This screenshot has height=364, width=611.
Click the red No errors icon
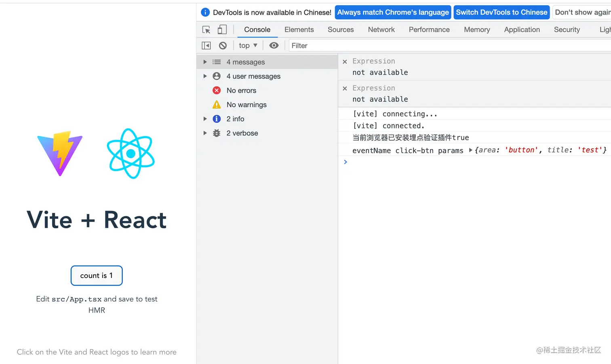(217, 90)
